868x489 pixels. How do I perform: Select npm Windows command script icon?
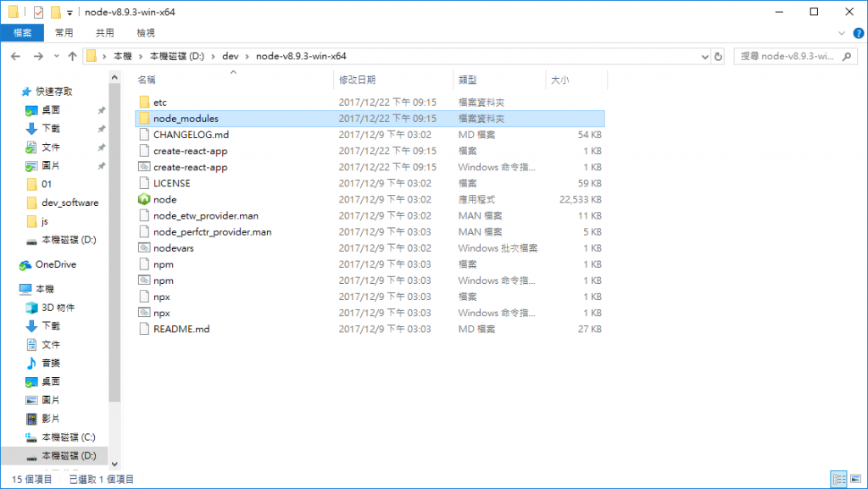(144, 280)
